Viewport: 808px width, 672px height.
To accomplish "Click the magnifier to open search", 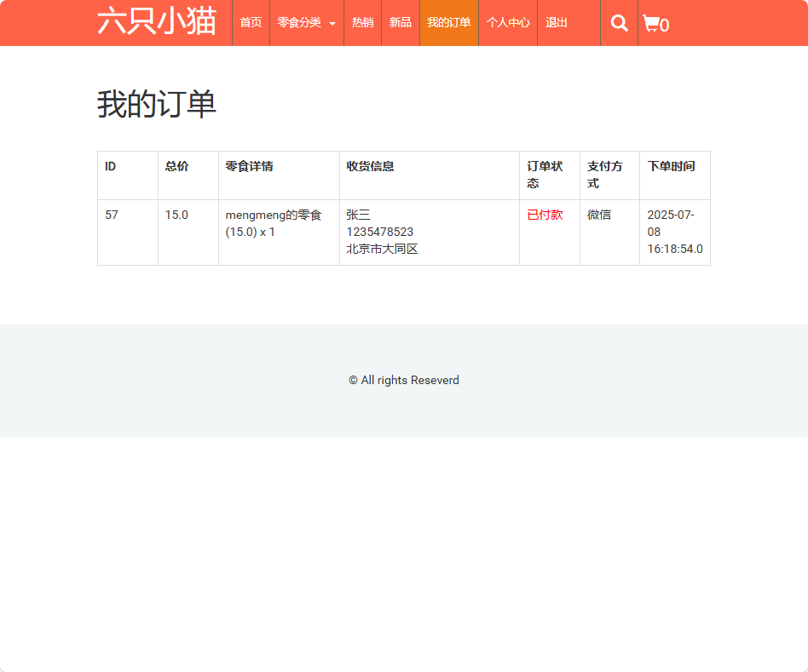I will pyautogui.click(x=619, y=23).
